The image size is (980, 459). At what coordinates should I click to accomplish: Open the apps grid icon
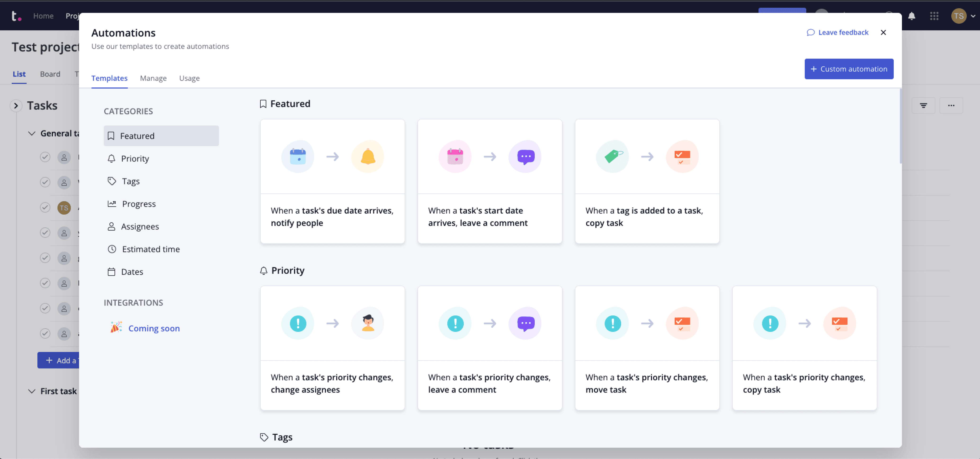pyautogui.click(x=934, y=16)
